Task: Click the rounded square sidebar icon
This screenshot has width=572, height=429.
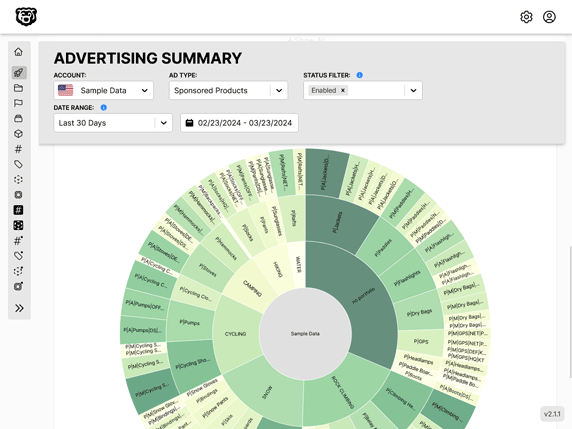Action: (x=19, y=195)
